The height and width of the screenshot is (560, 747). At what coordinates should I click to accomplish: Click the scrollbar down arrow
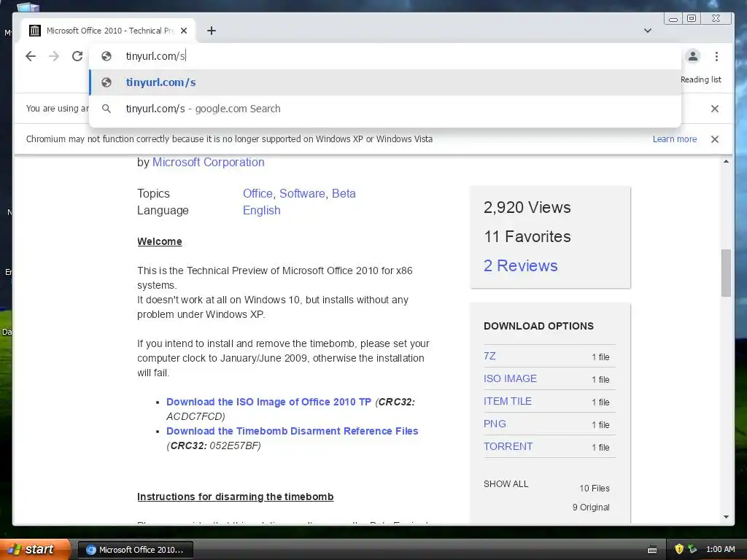[726, 517]
